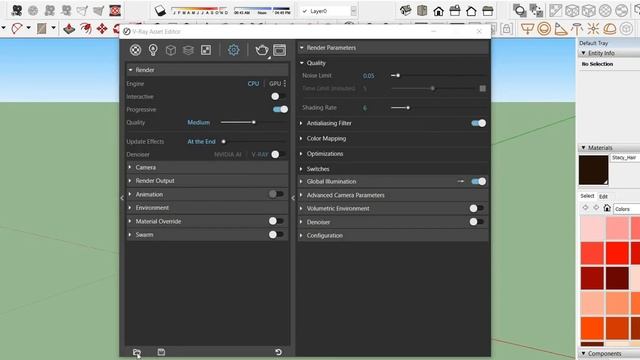Select the SketchUp Move tool
This screenshot has width=640, height=360.
[102, 28]
